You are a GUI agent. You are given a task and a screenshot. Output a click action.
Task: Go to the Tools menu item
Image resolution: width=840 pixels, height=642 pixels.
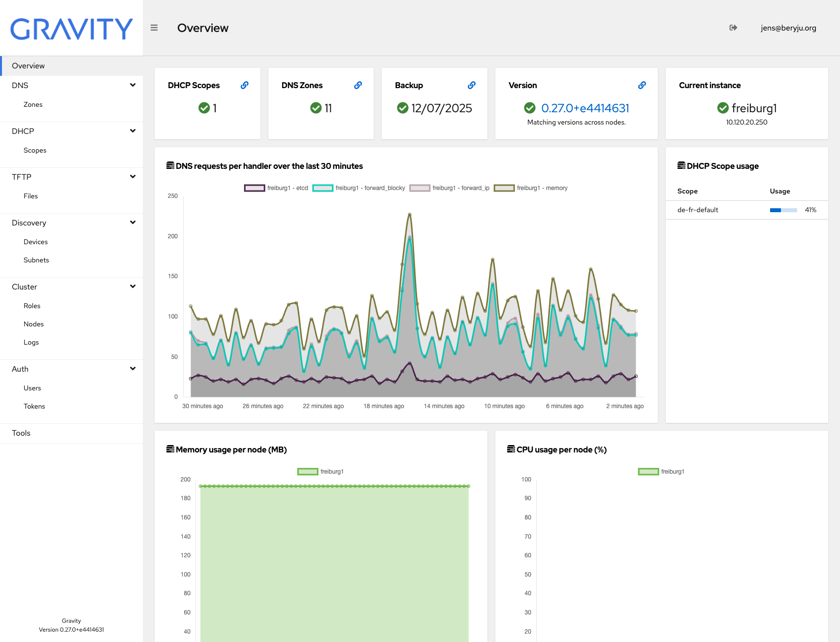[21, 433]
